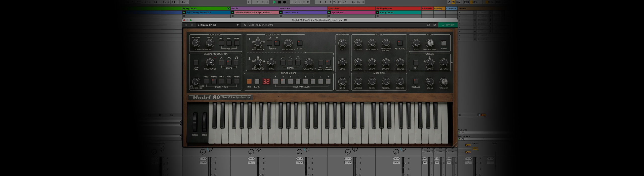Select the B Delay return track
644x176 pixels.
click(x=439, y=8)
